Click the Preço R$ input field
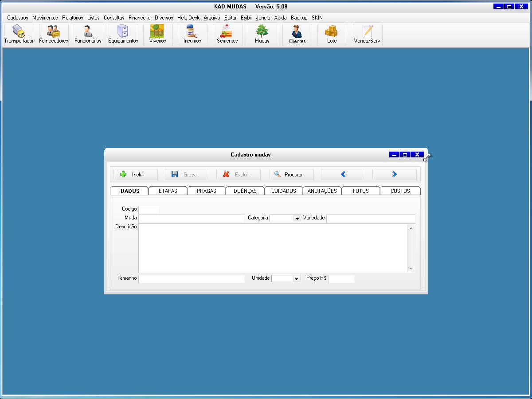This screenshot has width=532, height=399. (x=341, y=279)
